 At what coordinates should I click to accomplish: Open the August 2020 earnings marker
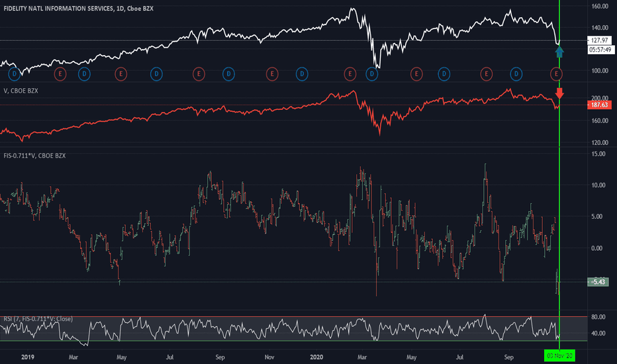click(487, 73)
